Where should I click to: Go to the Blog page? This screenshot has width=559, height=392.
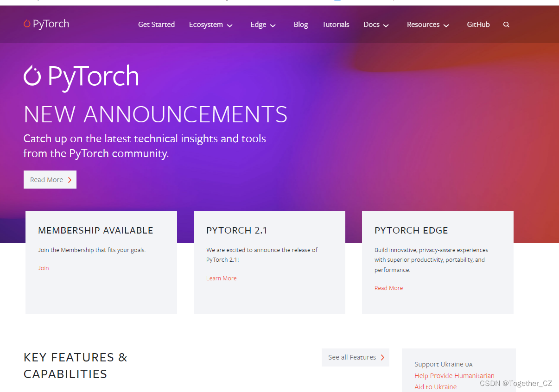point(301,25)
